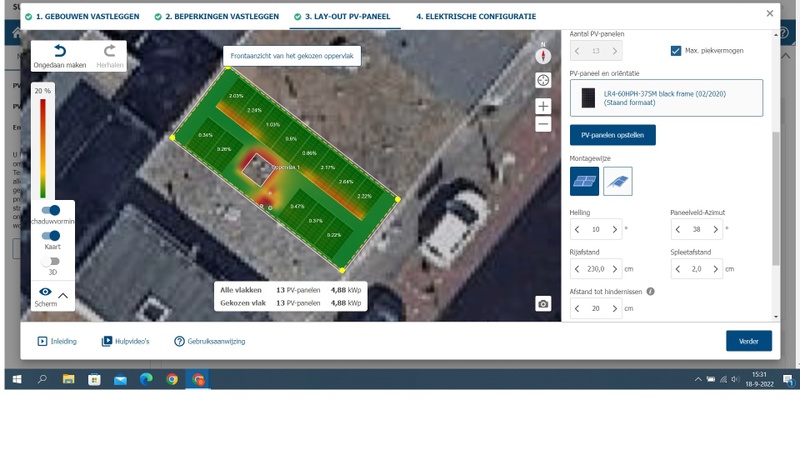Toggle the Kaart switch
800x450 pixels.
(x=51, y=236)
